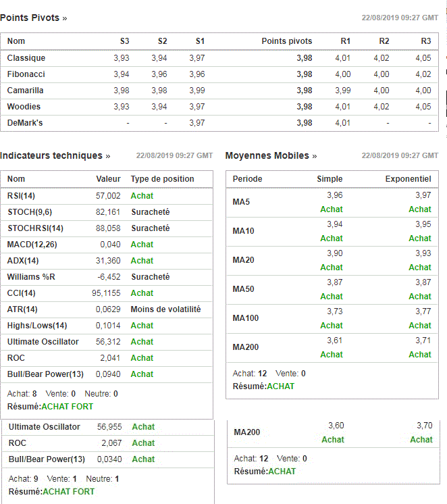Click the Williams %R indicator row
This screenshot has width=447, height=504.
(x=107, y=277)
